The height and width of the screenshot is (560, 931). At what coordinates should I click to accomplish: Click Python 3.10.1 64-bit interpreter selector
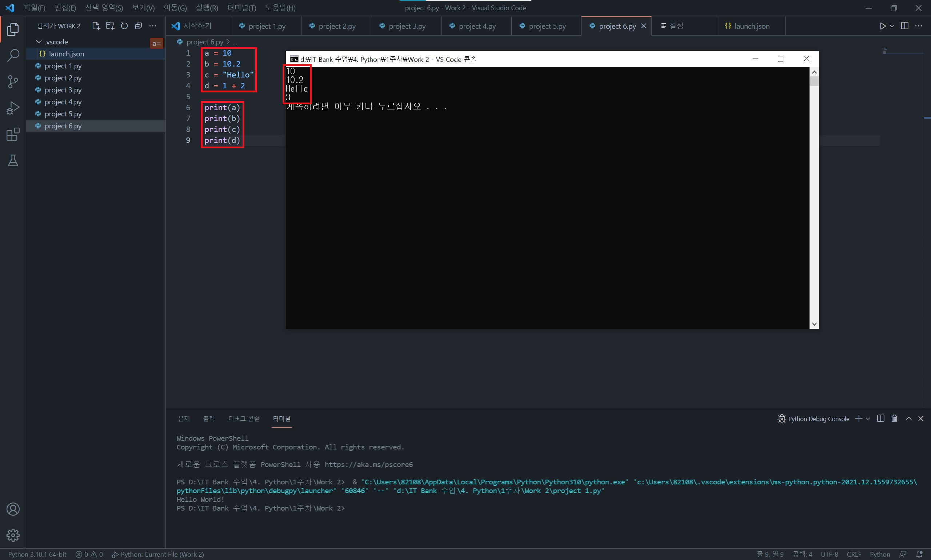pyautogui.click(x=37, y=554)
